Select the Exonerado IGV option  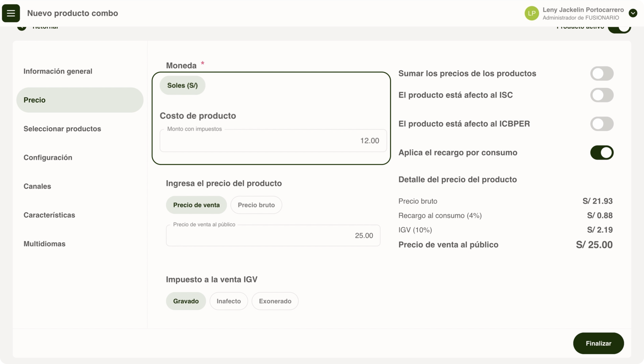click(x=275, y=301)
